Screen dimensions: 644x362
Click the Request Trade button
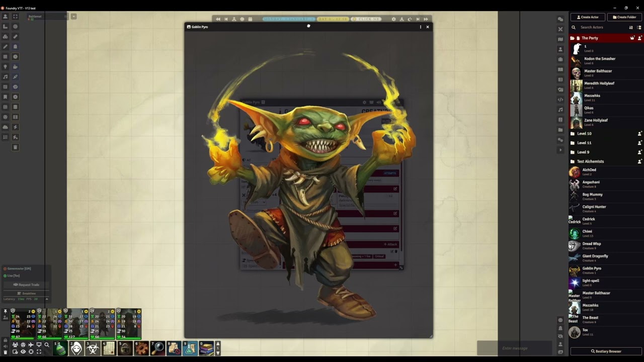pos(26,285)
